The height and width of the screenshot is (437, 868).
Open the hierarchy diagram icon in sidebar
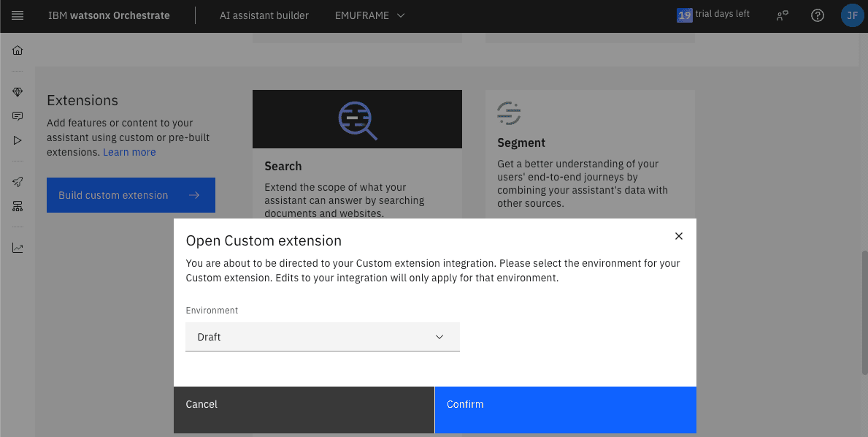[18, 206]
